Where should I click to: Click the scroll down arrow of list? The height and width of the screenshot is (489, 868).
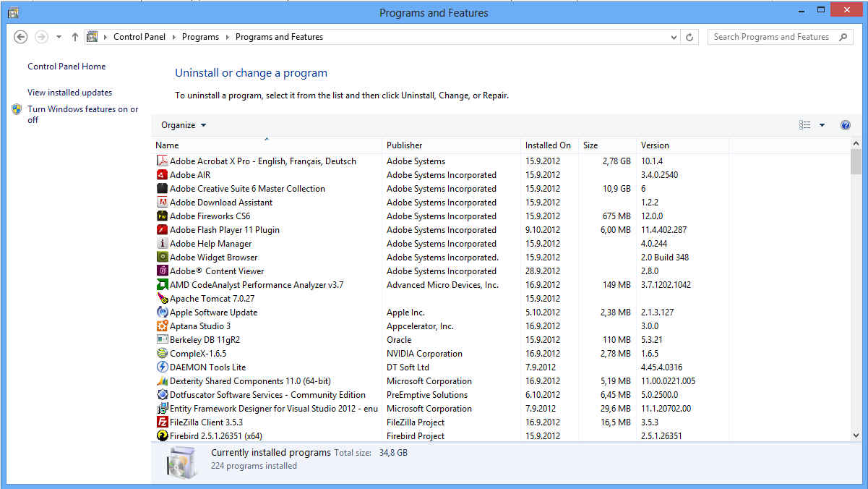(856, 435)
